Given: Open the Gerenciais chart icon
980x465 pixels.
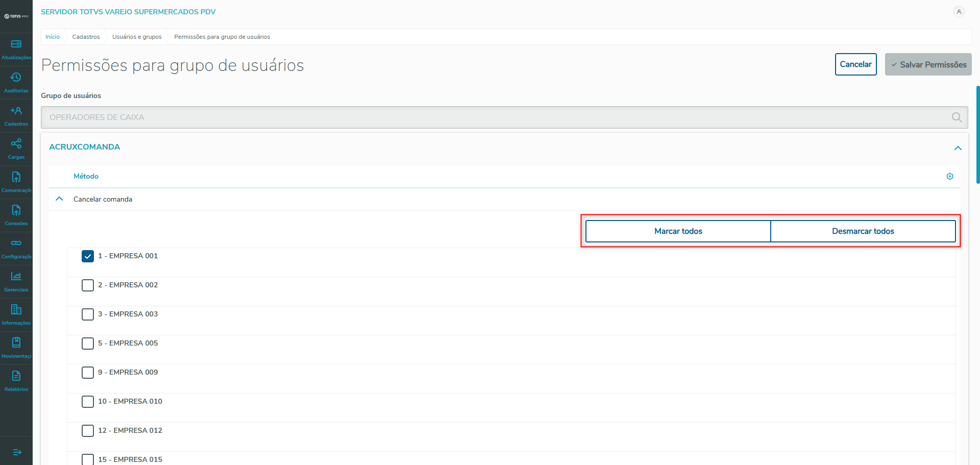Looking at the screenshot, I should [16, 277].
